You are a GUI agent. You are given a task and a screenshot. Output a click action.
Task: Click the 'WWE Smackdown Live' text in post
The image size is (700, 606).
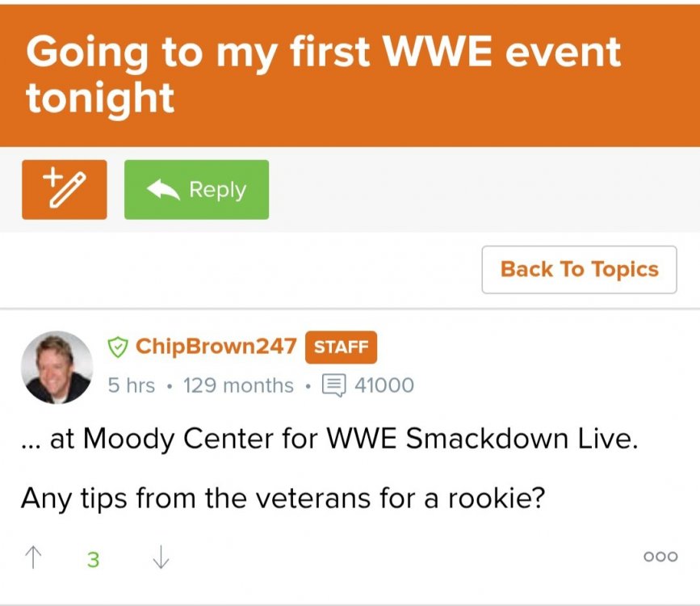pyautogui.click(x=482, y=440)
